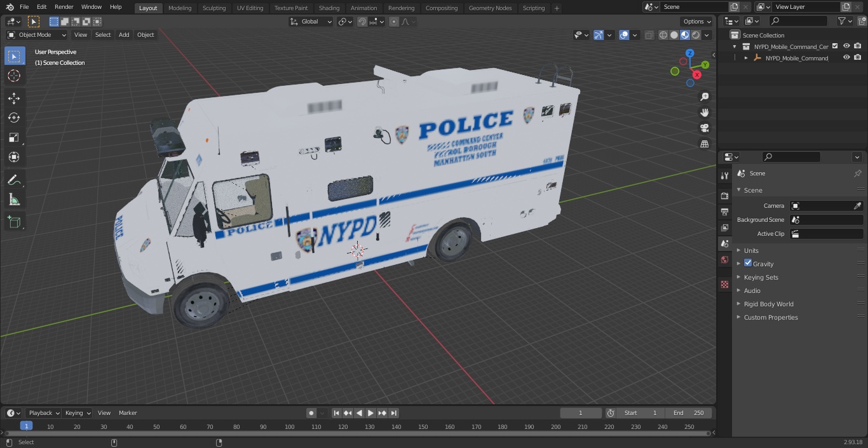Switch to the Modeling workspace tab
This screenshot has width=868, height=448.
pos(180,8)
